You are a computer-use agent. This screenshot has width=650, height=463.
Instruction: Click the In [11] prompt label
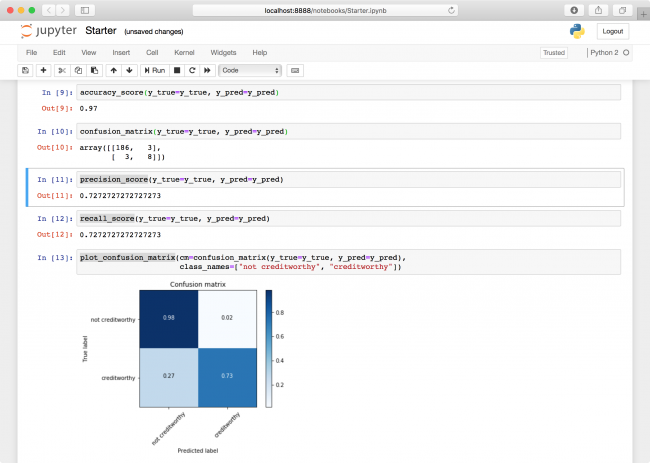coord(55,179)
